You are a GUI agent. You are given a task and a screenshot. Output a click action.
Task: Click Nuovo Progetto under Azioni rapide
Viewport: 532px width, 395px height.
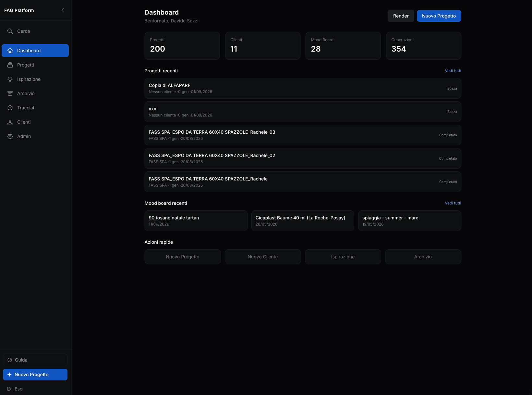[183, 257]
